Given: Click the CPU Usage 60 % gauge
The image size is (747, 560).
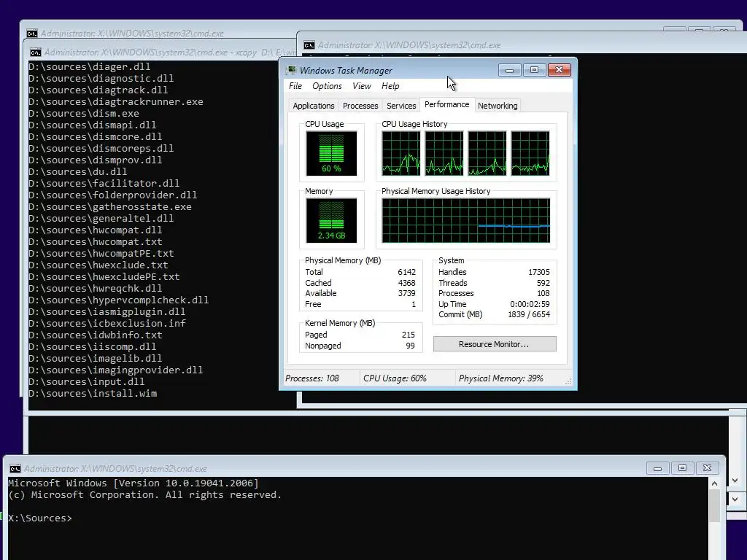Looking at the screenshot, I should click(332, 153).
